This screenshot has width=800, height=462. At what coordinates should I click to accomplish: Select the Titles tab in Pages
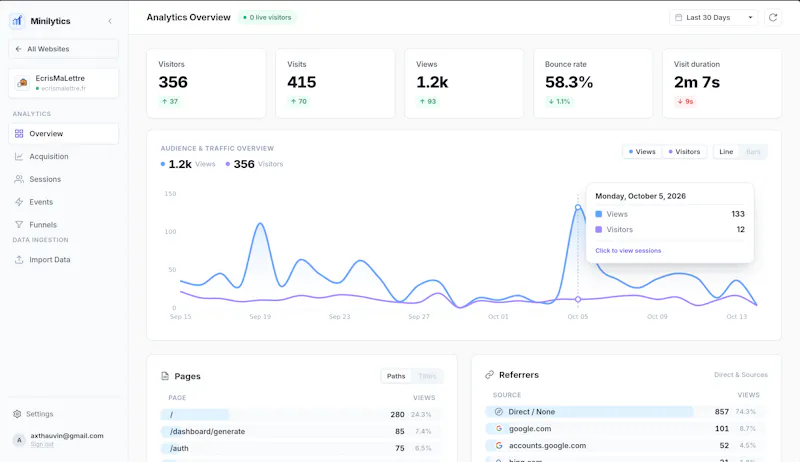pos(427,376)
